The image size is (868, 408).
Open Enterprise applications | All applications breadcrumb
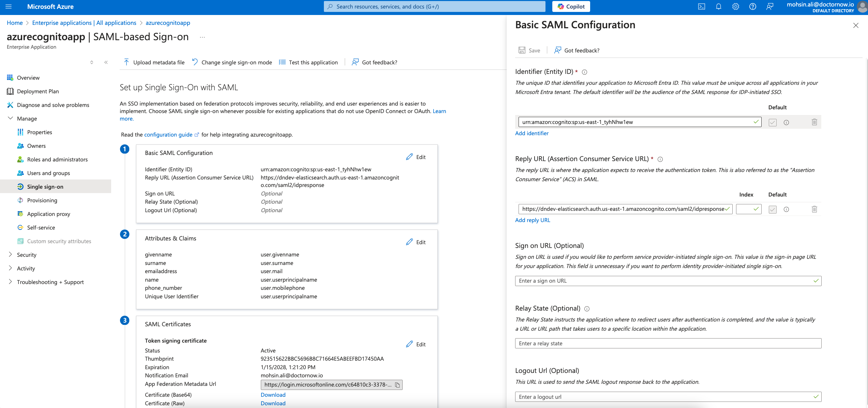84,23
